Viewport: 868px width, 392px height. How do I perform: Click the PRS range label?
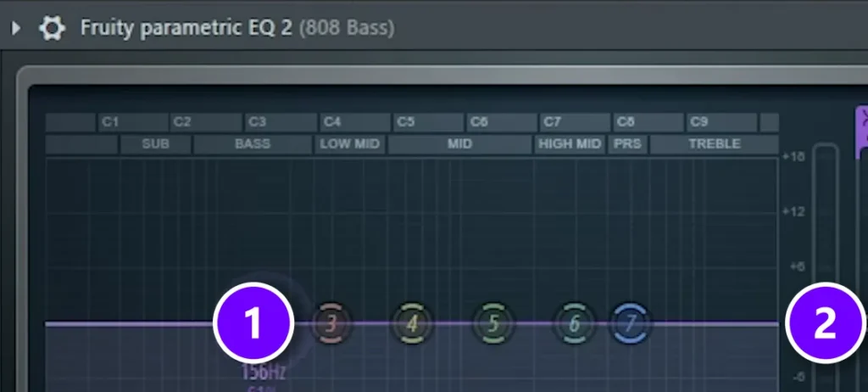click(x=628, y=144)
